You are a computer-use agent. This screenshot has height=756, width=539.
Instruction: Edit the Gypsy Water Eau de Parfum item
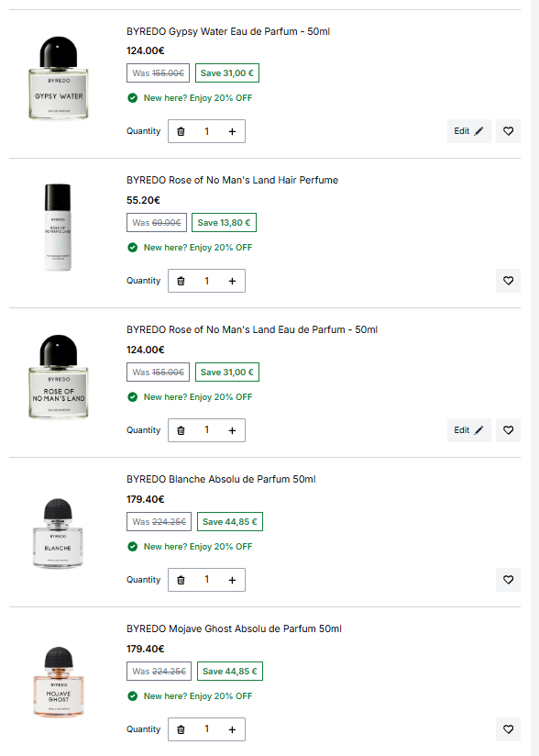[x=468, y=131]
